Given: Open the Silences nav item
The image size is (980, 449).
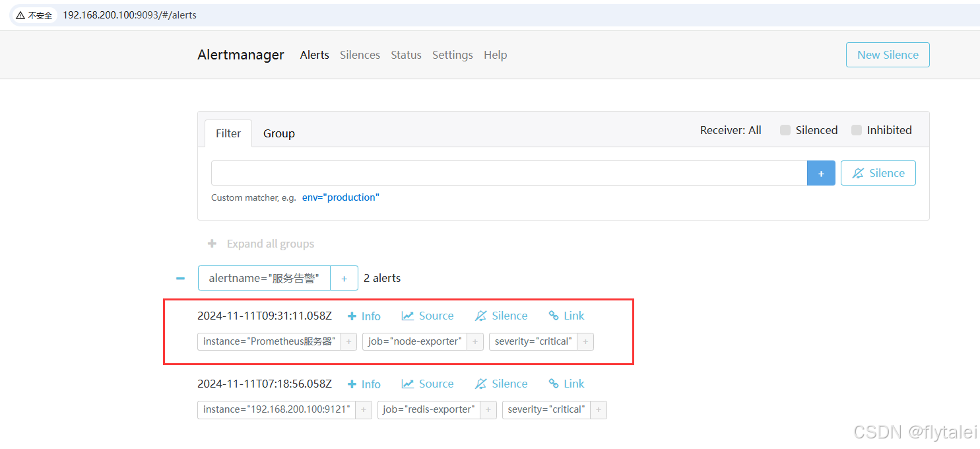Looking at the screenshot, I should (x=360, y=55).
